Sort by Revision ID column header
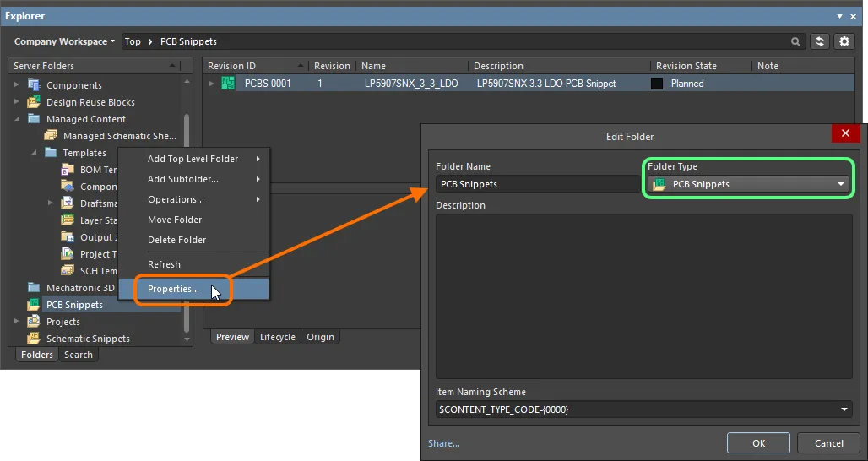Image resolution: width=868 pixels, height=461 pixels. 256,66
